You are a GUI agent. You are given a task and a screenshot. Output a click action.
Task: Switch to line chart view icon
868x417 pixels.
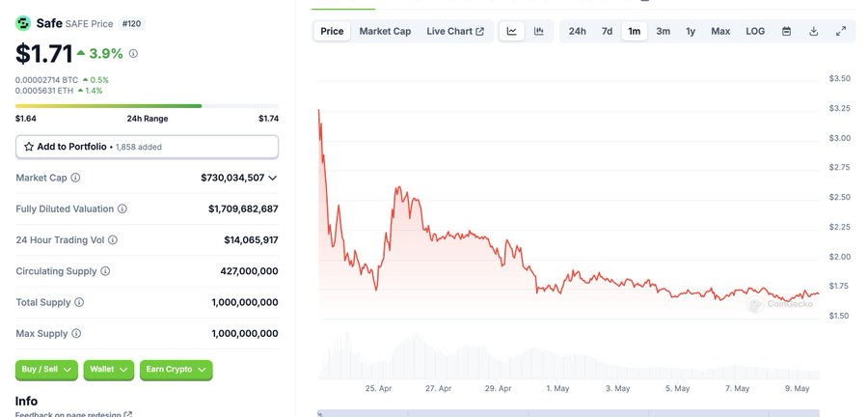point(512,31)
